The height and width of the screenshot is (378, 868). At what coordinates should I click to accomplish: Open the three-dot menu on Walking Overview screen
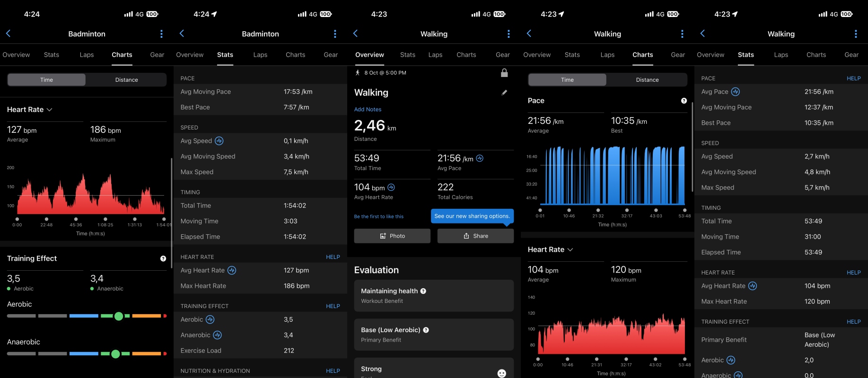(509, 34)
